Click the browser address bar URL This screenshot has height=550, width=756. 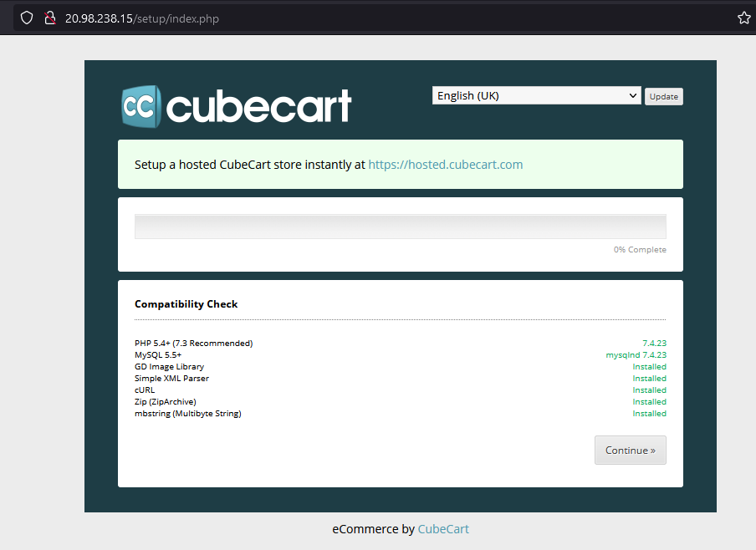[142, 18]
